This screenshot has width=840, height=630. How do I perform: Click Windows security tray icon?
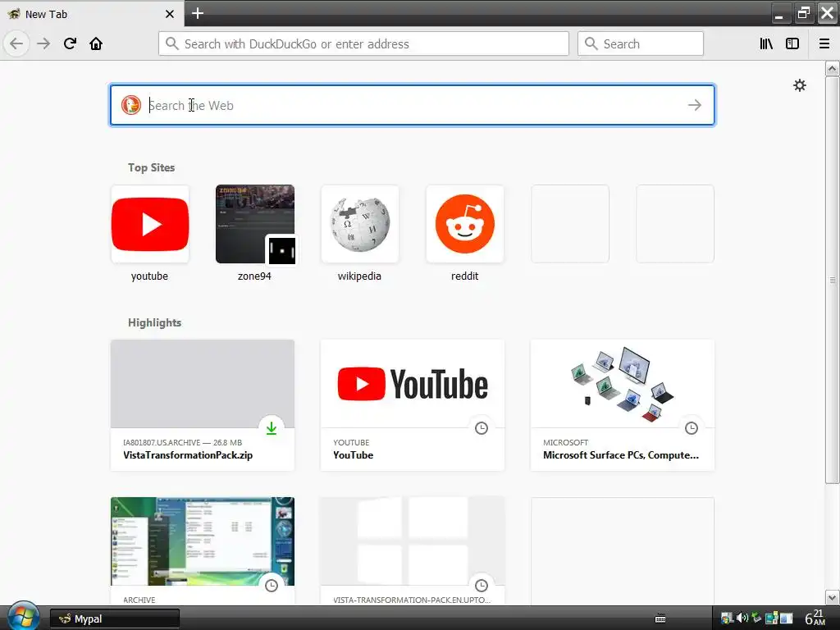tap(727, 619)
